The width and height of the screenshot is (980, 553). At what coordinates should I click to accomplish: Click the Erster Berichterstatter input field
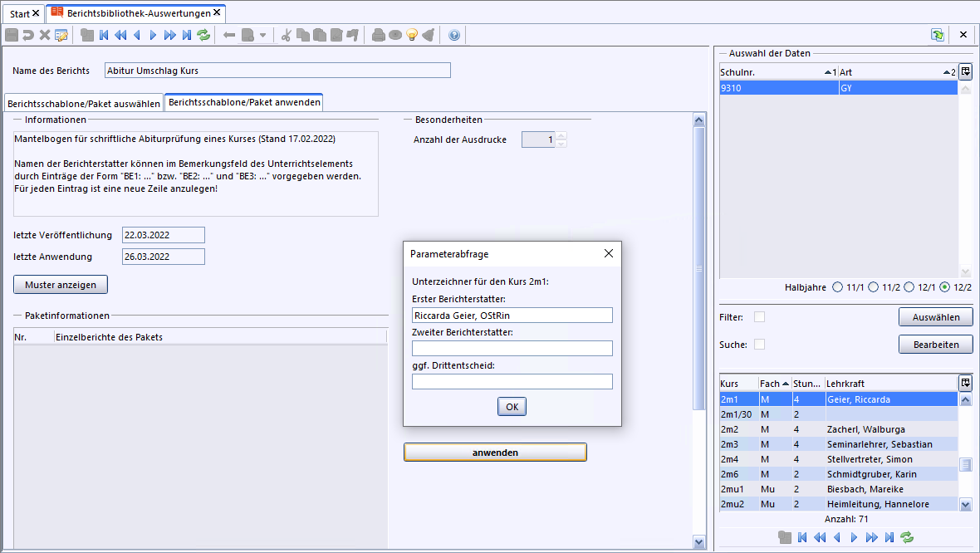coord(512,315)
